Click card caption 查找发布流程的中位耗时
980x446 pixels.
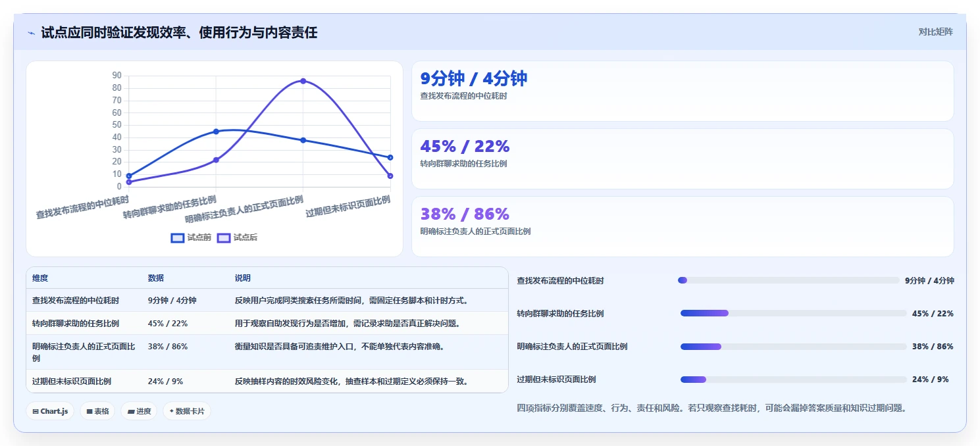(463, 96)
